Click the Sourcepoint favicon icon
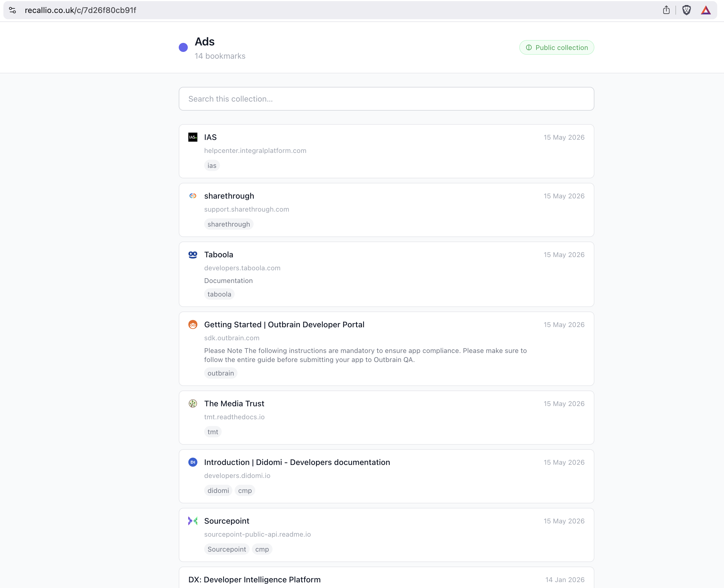 (193, 521)
